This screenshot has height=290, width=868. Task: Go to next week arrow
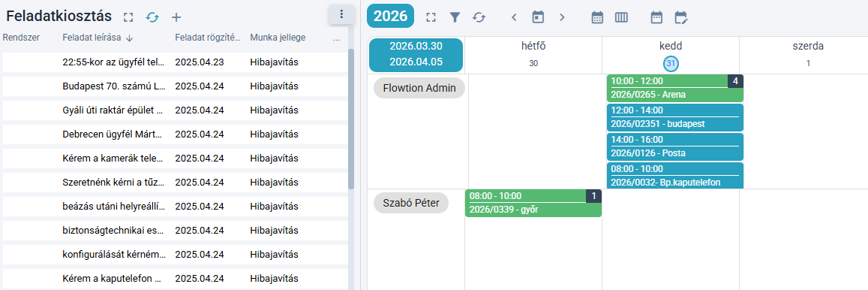[x=563, y=17]
